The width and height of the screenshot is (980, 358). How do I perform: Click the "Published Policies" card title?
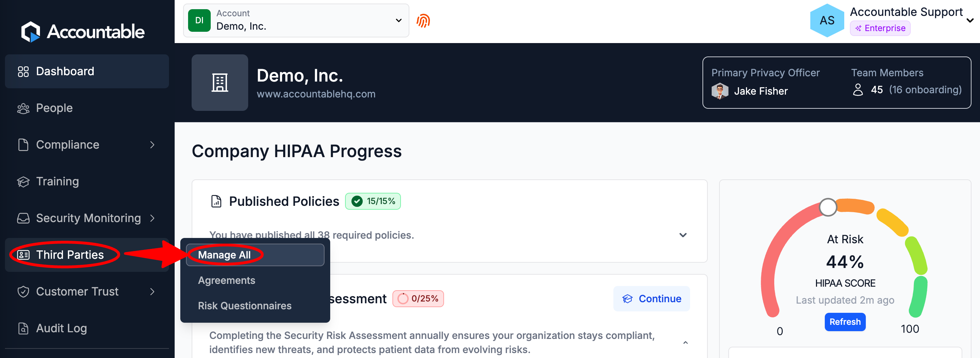click(284, 202)
